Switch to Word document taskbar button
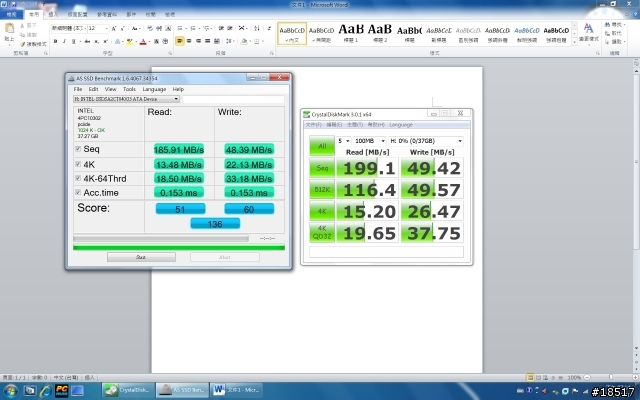640x400 pixels. click(237, 390)
